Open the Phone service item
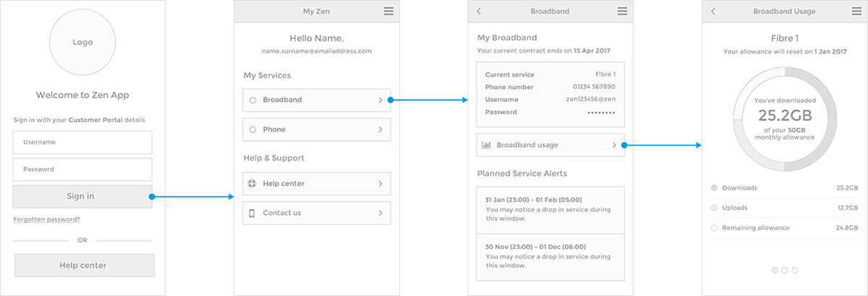868x296 pixels. coord(317,130)
